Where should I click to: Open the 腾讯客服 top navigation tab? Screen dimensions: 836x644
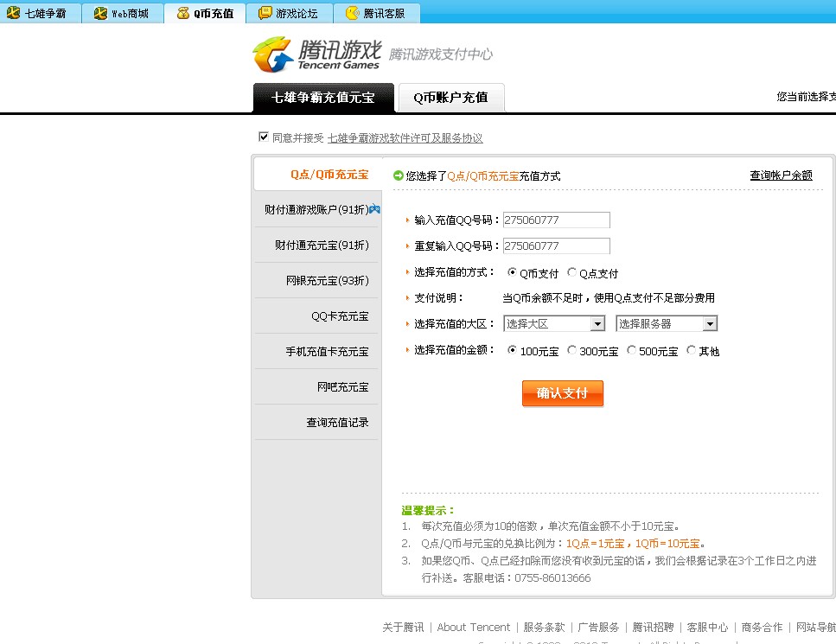(x=377, y=13)
